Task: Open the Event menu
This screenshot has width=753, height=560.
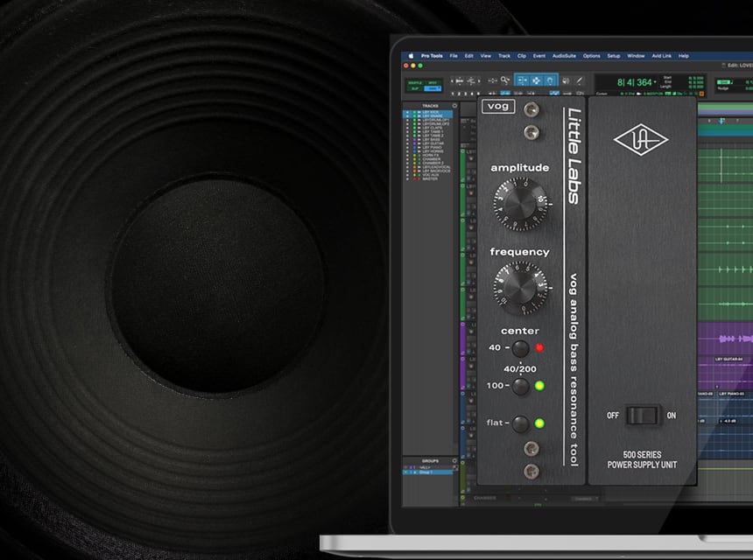Action: pyautogui.click(x=538, y=56)
